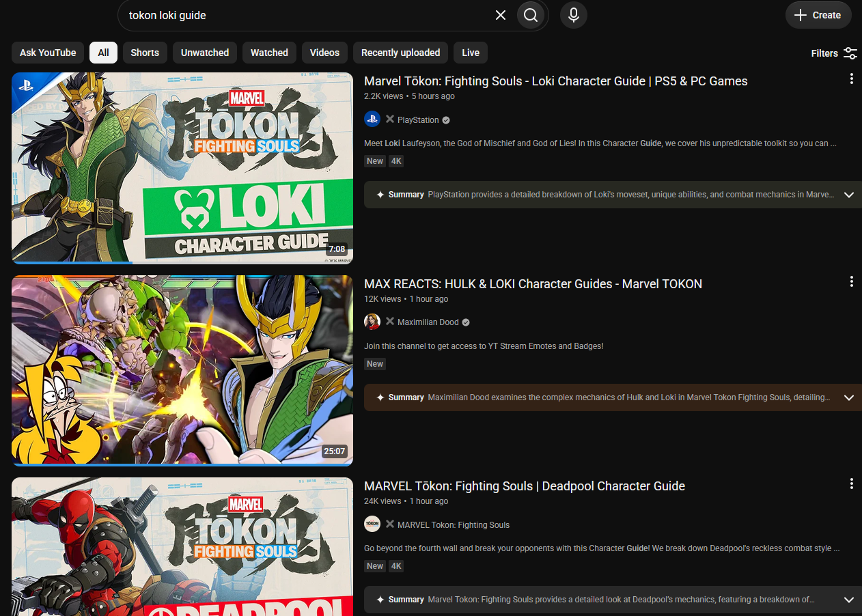862x616 pixels.
Task: Click Maximilian Dood's verified badge
Action: 466,322
